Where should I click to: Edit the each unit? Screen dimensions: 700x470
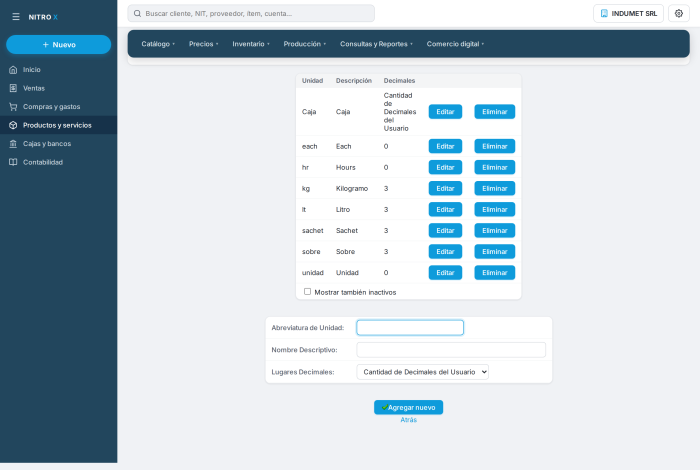click(445, 146)
